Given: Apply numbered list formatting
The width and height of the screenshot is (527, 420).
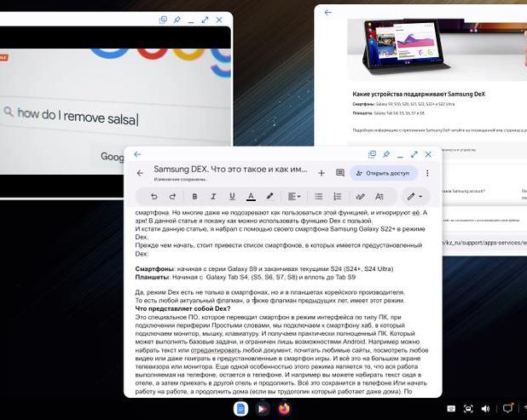Looking at the screenshot, I should tap(337, 197).
